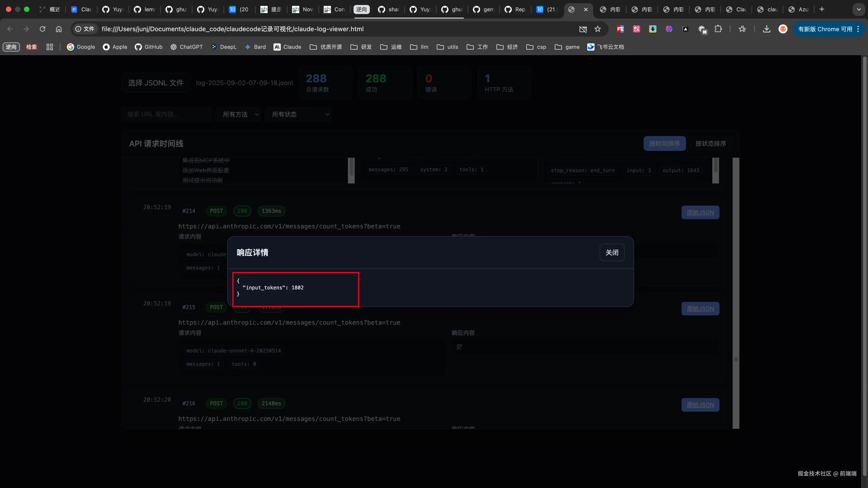Close the 响应详情 dialog with 关闭

pyautogui.click(x=612, y=253)
